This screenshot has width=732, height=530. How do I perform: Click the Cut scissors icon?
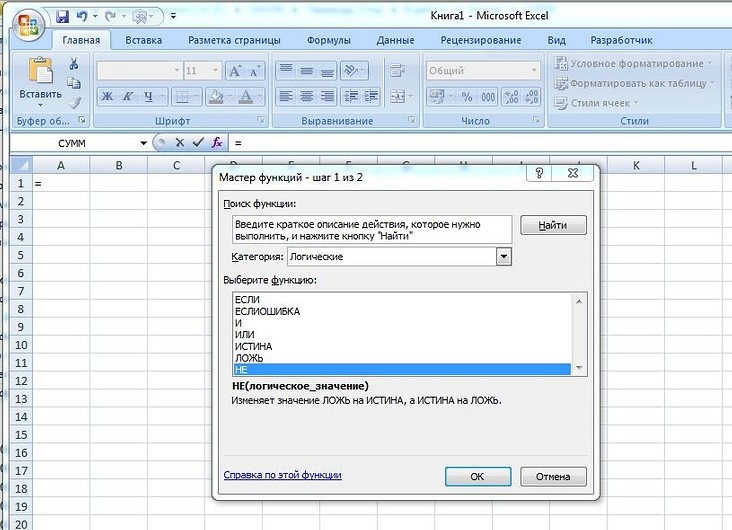click(73, 64)
